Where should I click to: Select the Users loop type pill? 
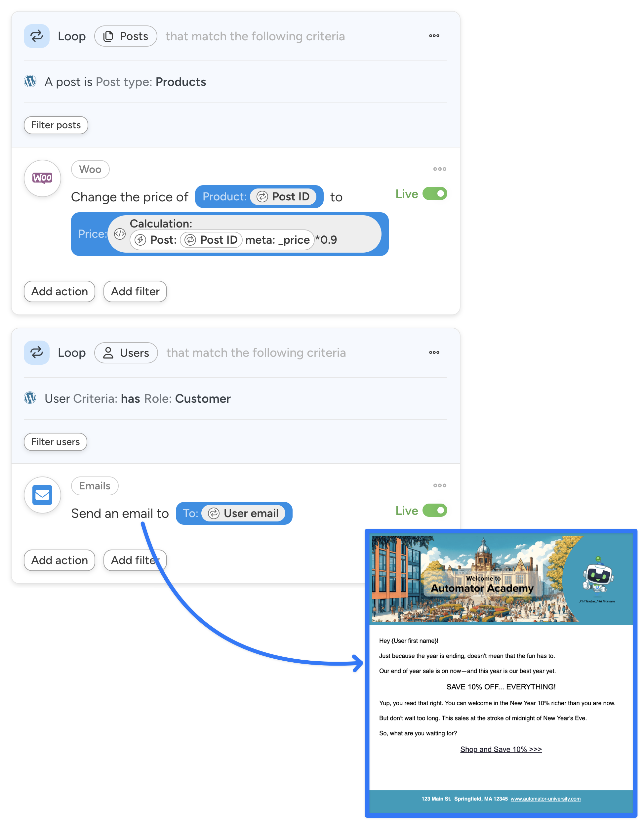(126, 353)
